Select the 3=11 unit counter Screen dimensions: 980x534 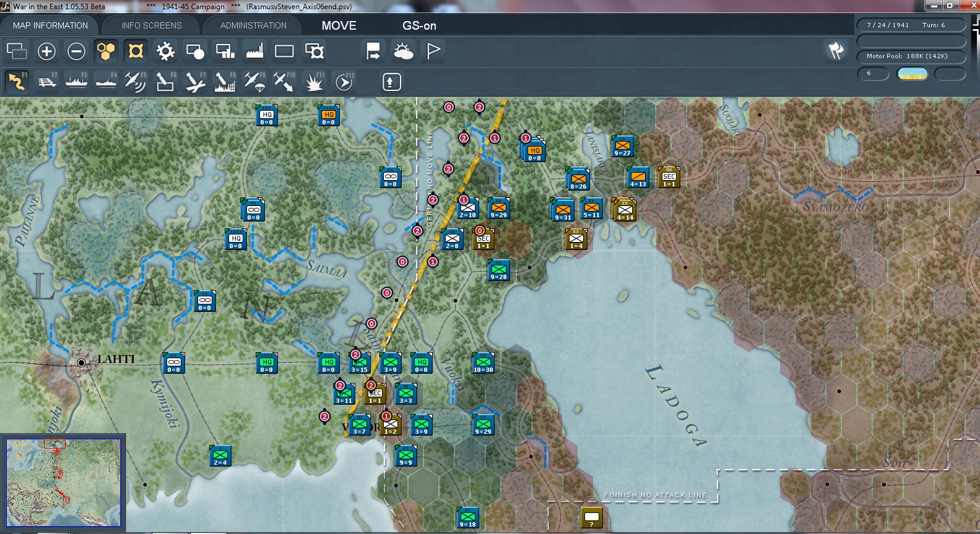[344, 394]
